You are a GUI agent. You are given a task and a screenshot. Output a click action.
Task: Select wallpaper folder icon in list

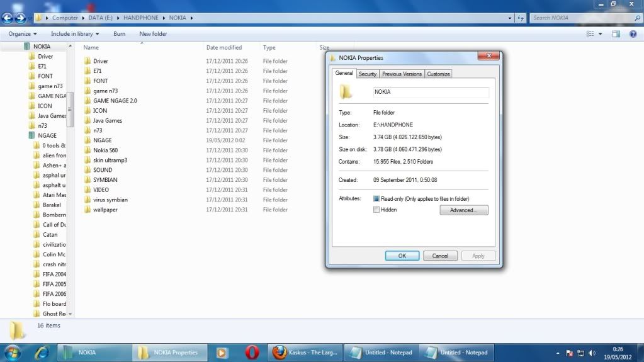click(87, 210)
